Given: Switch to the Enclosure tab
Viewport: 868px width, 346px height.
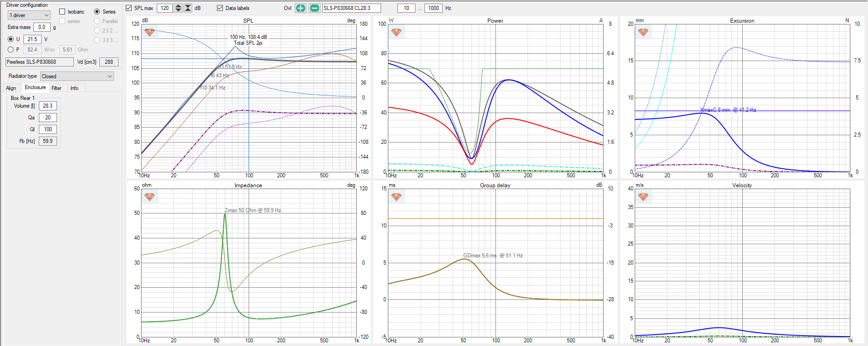Looking at the screenshot, I should point(35,88).
